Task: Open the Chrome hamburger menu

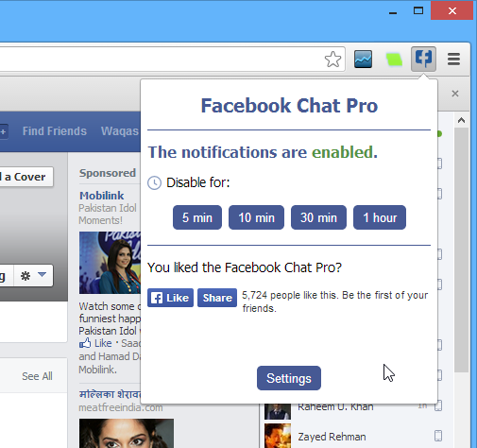Action: pyautogui.click(x=453, y=60)
